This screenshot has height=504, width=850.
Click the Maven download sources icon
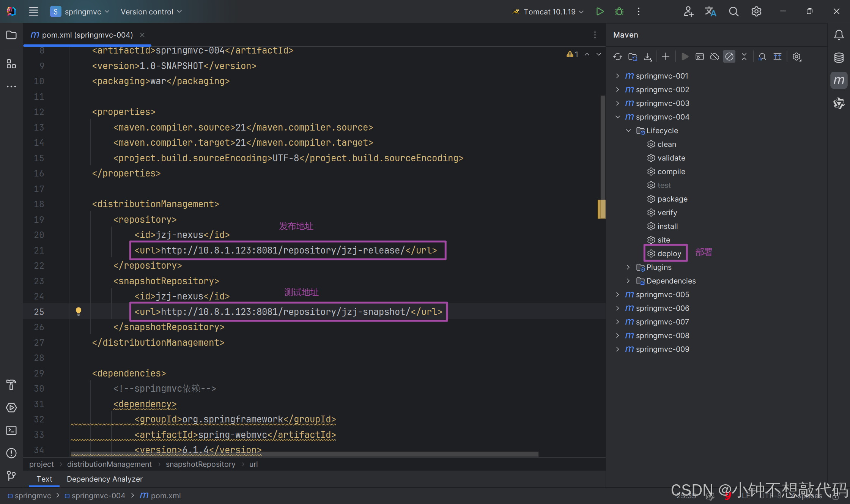[648, 57]
